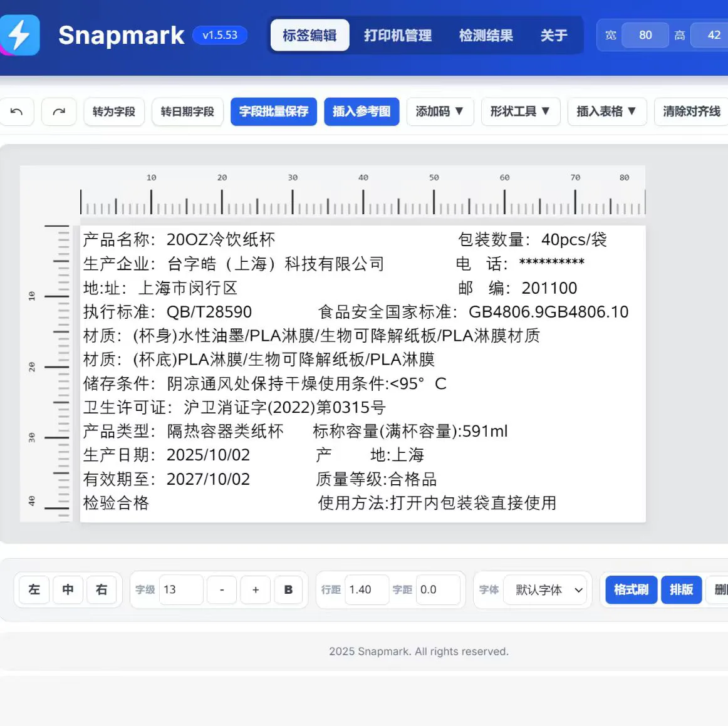Select the text '生产日期: 2025/10/02'

166,455
